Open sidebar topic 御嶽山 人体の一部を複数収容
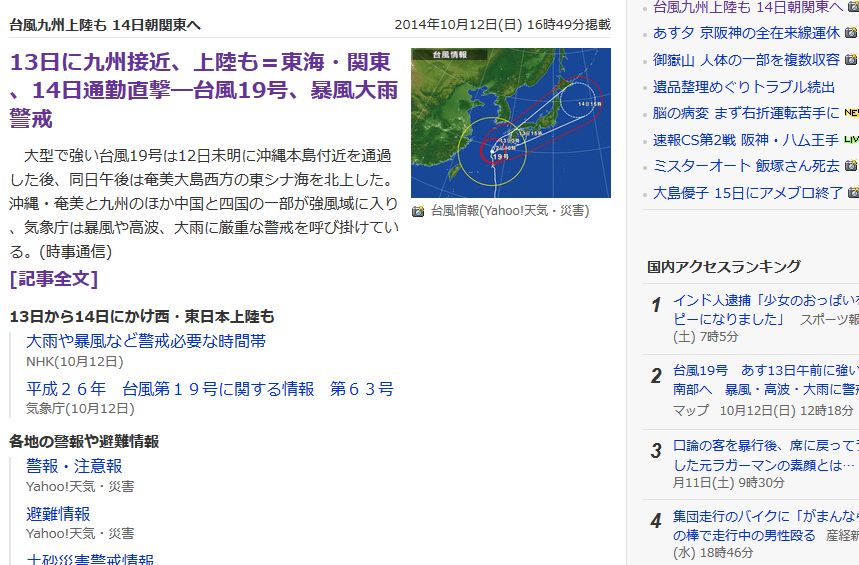 click(x=746, y=60)
